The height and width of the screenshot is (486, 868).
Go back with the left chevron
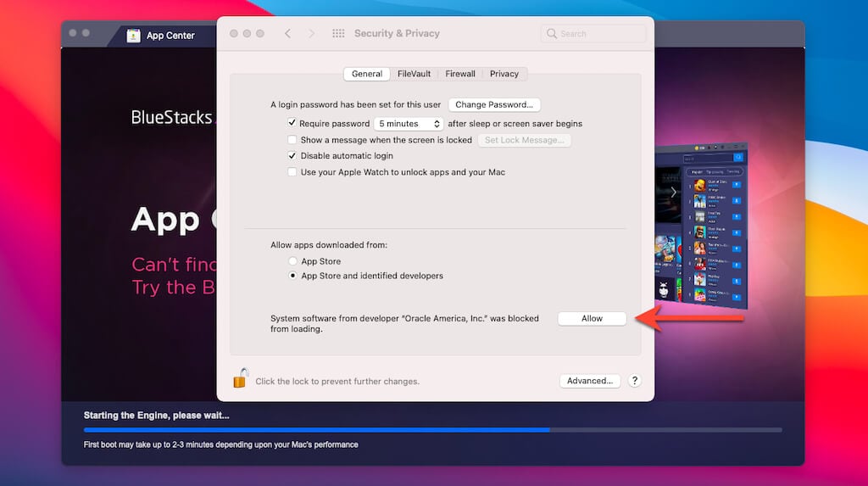[288, 34]
